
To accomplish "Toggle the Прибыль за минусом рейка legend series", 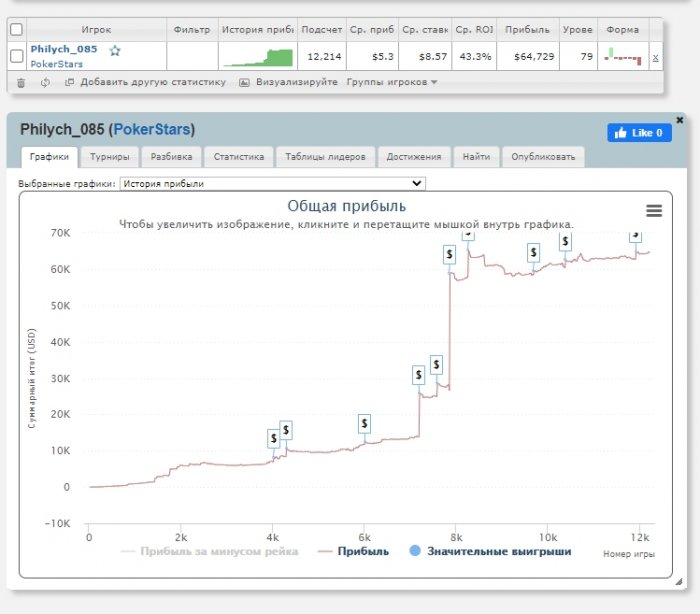I will coord(209,551).
